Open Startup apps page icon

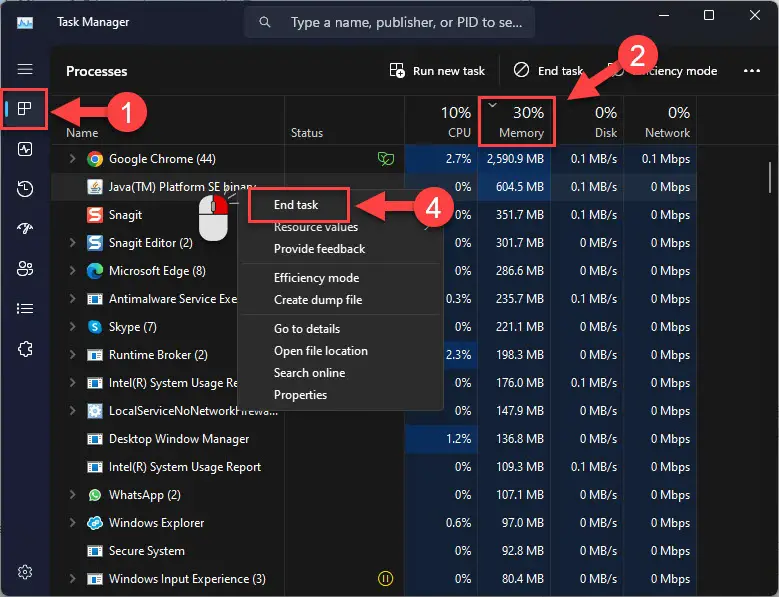click(x=25, y=229)
